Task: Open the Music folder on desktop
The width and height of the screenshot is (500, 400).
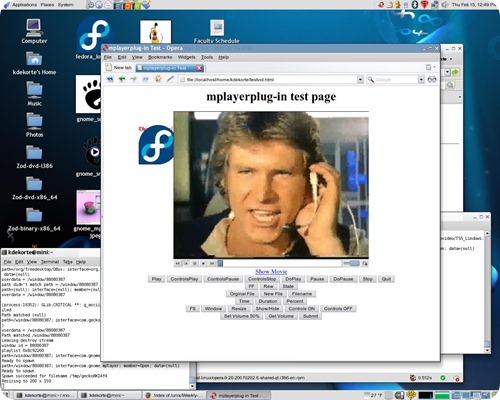Action: (x=34, y=94)
